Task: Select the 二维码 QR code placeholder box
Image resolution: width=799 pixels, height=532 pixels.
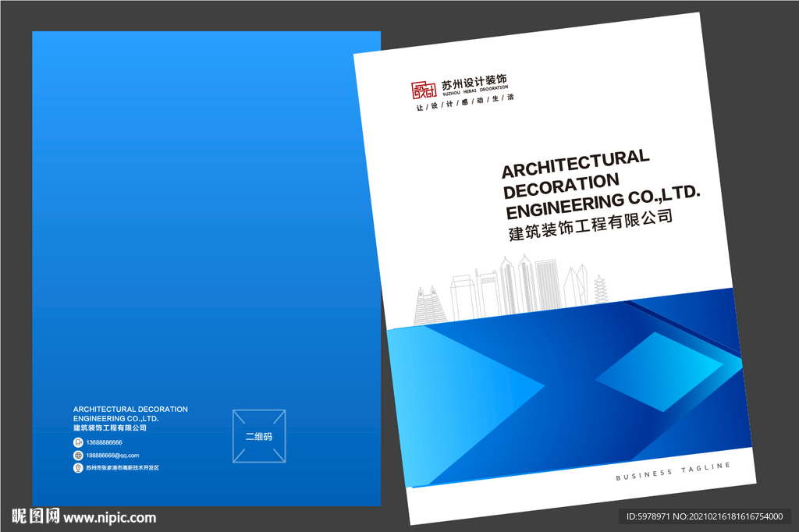Action: click(259, 436)
